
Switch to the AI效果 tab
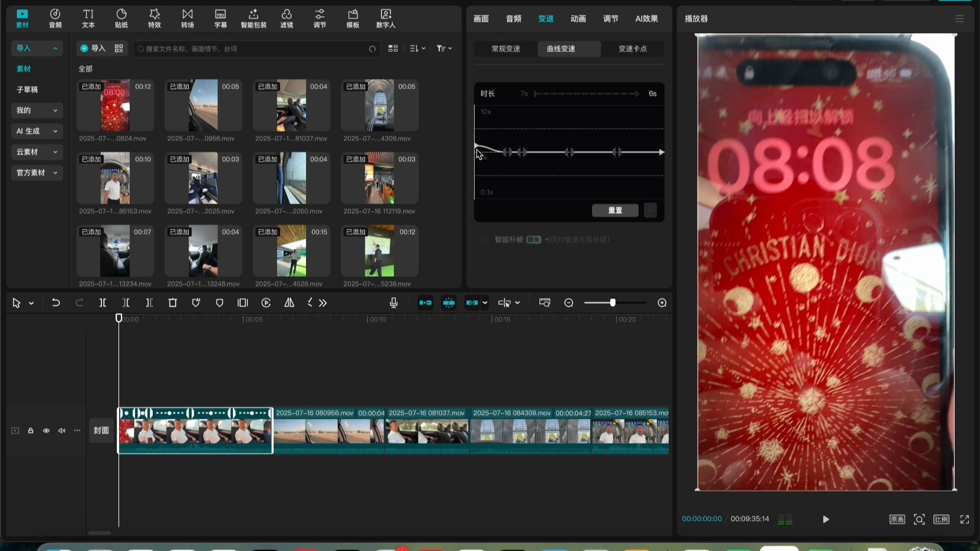tap(646, 19)
